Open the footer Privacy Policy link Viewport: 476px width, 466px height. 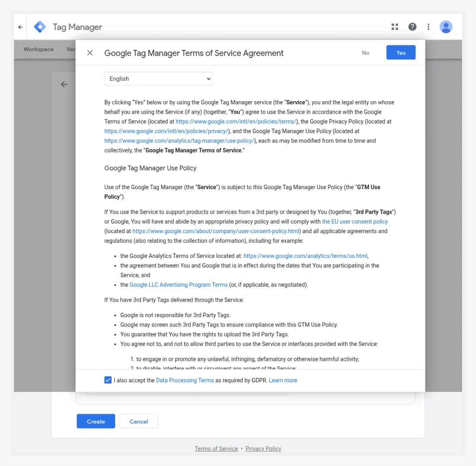pyautogui.click(x=263, y=449)
